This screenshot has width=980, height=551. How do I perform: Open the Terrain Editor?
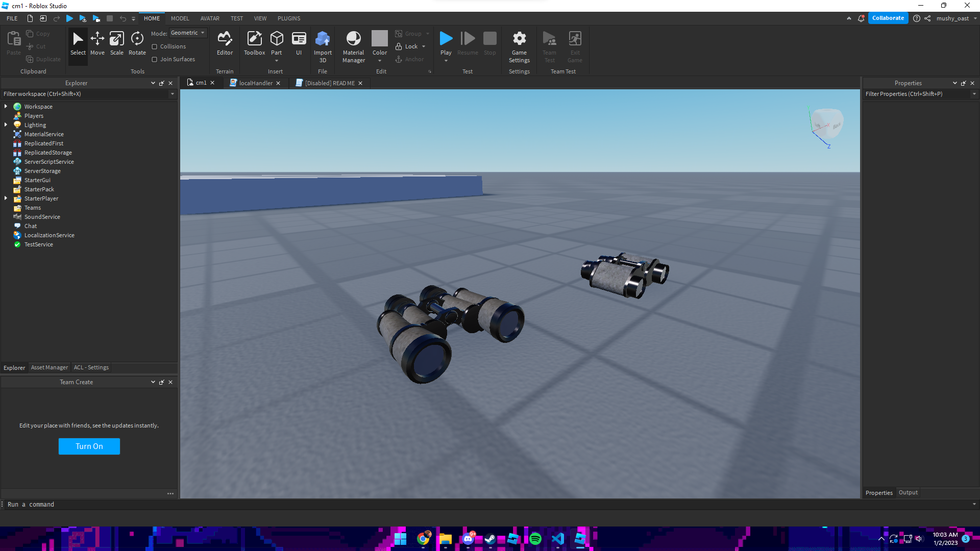point(225,43)
